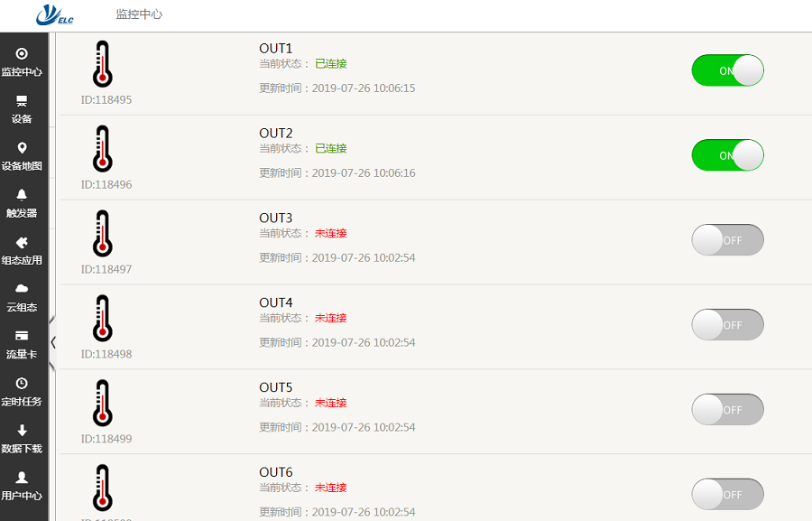Click the OUT1 device name
This screenshot has height=521, width=812.
coord(276,48)
